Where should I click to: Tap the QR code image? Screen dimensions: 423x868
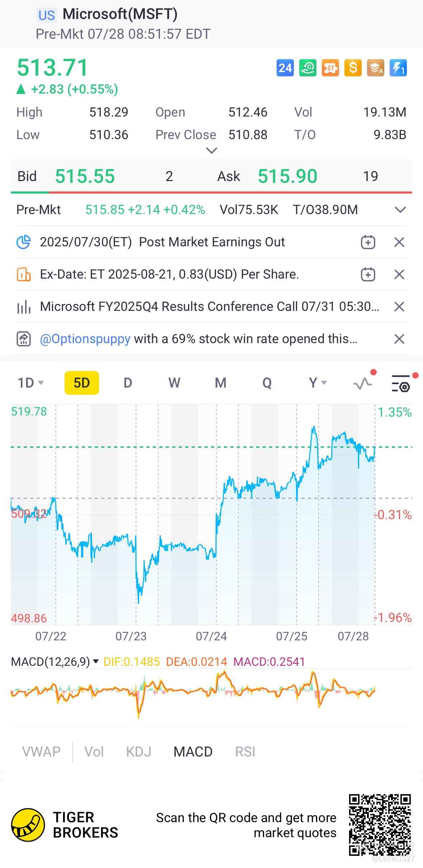coord(380,825)
